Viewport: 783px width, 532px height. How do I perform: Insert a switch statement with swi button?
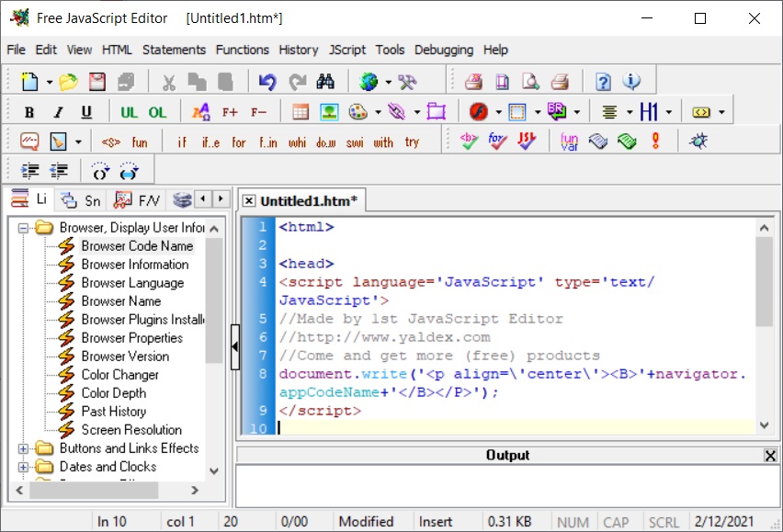pos(355,142)
